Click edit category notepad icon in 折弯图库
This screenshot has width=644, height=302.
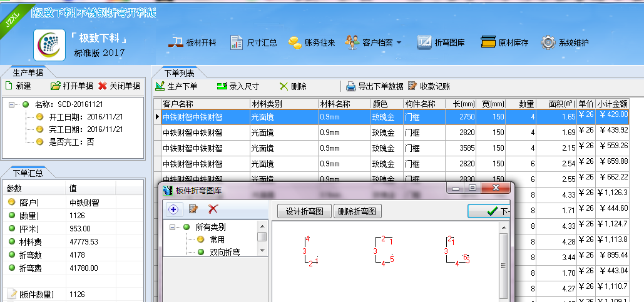193,209
